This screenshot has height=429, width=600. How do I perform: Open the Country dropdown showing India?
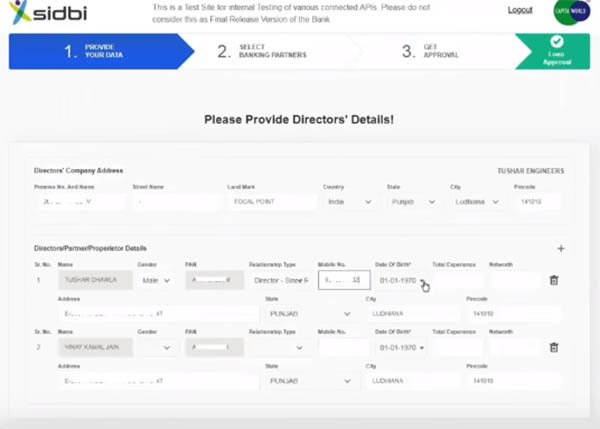point(348,202)
